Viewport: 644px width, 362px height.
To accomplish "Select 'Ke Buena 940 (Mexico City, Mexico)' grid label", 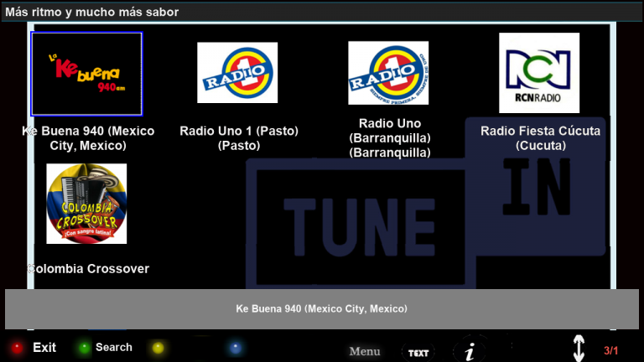I will 88,138.
